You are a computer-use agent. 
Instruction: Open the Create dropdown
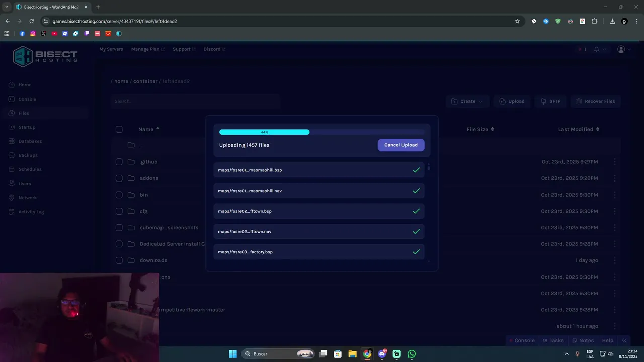[x=467, y=101]
